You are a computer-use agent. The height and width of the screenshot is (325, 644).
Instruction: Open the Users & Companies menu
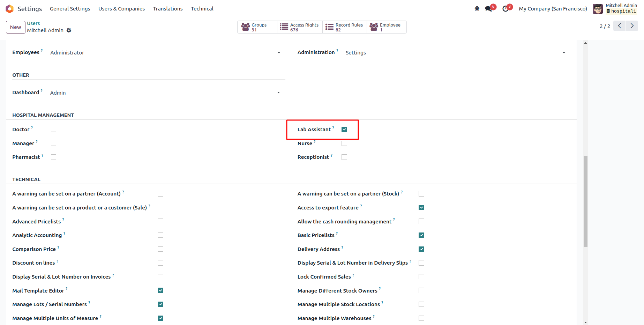tap(121, 9)
